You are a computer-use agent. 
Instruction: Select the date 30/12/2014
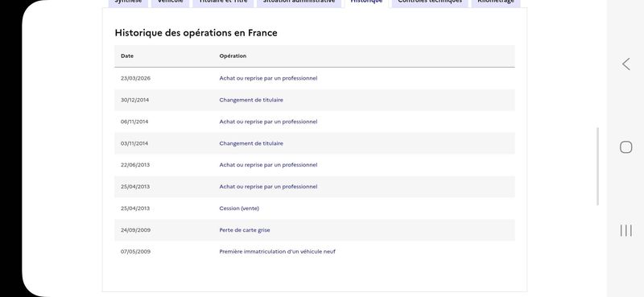(134, 101)
